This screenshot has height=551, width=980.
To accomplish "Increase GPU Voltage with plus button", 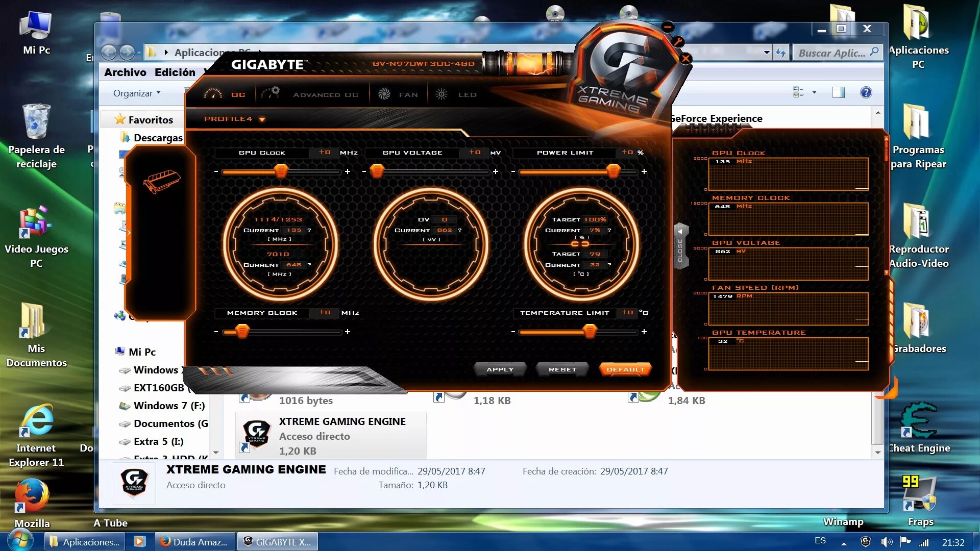I will 496,171.
